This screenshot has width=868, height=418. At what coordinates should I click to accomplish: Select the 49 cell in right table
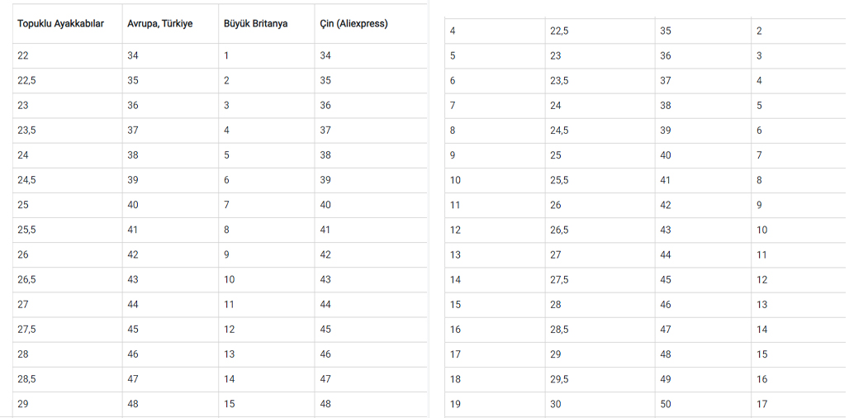tap(666, 379)
